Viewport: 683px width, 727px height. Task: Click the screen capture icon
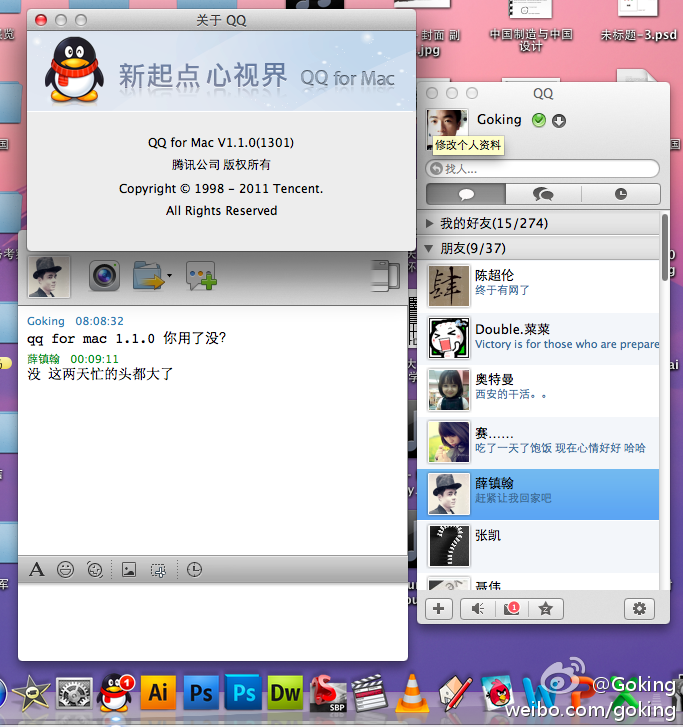click(x=158, y=570)
